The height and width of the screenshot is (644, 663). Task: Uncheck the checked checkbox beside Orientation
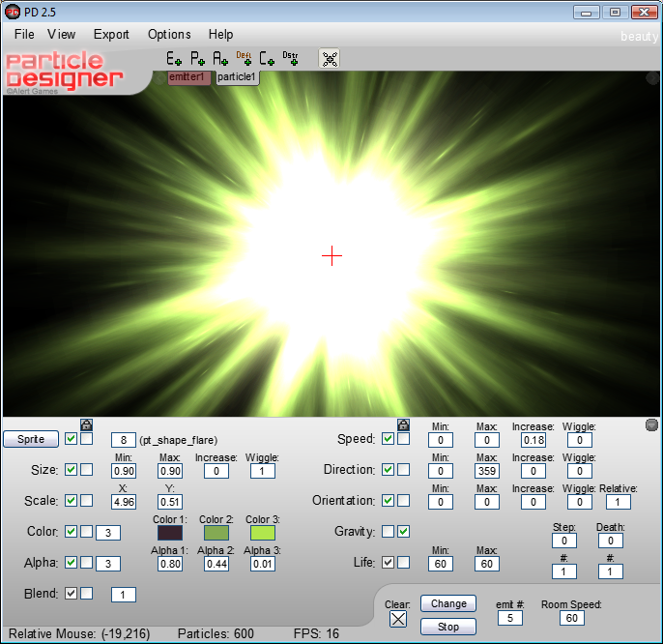(388, 501)
